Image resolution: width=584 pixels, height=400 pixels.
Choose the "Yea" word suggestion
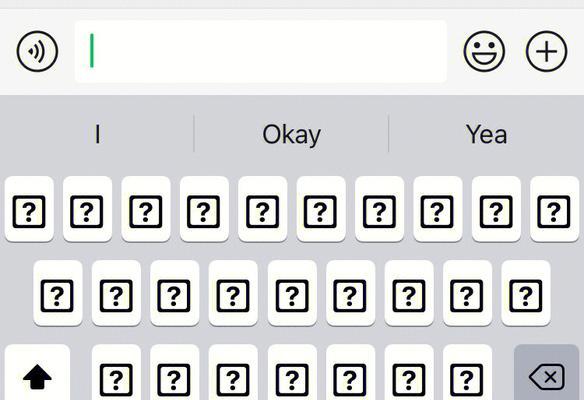486,134
